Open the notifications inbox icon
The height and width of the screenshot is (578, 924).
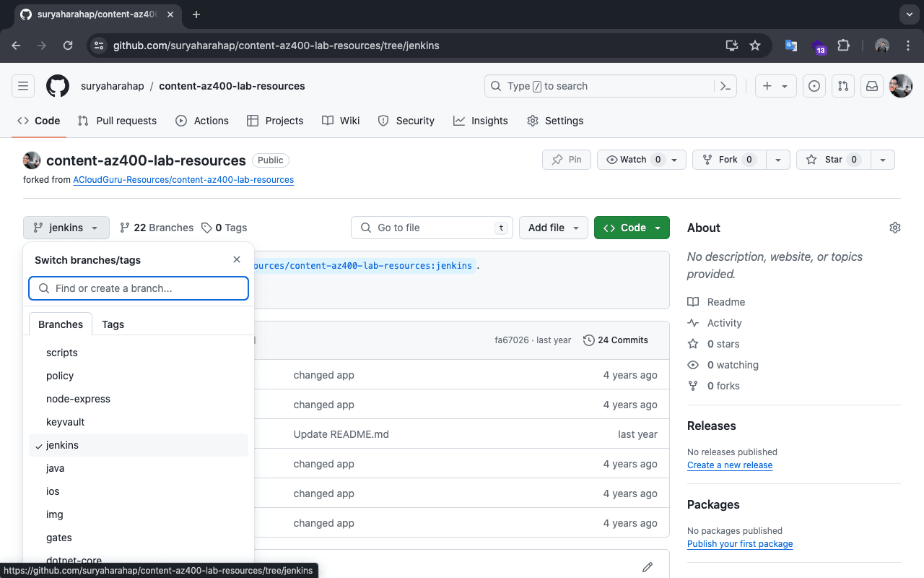(872, 86)
